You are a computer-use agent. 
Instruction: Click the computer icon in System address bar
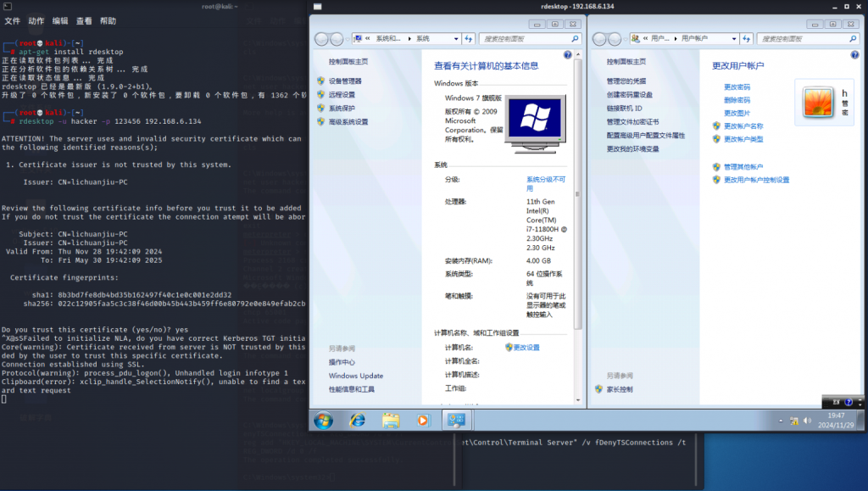pos(358,38)
